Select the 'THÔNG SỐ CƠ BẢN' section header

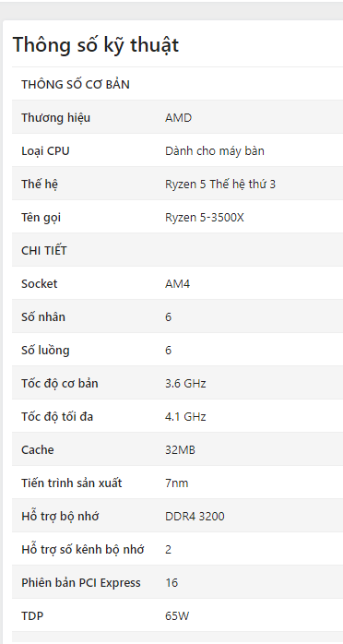coord(76,85)
